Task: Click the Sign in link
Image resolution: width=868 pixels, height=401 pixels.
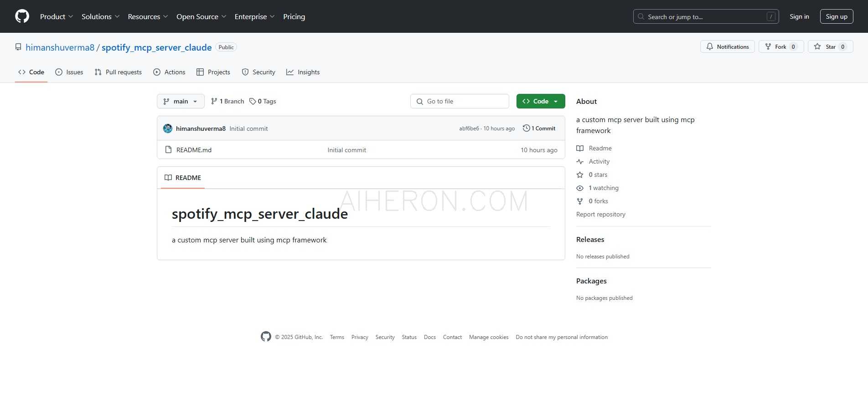Action: click(x=799, y=16)
